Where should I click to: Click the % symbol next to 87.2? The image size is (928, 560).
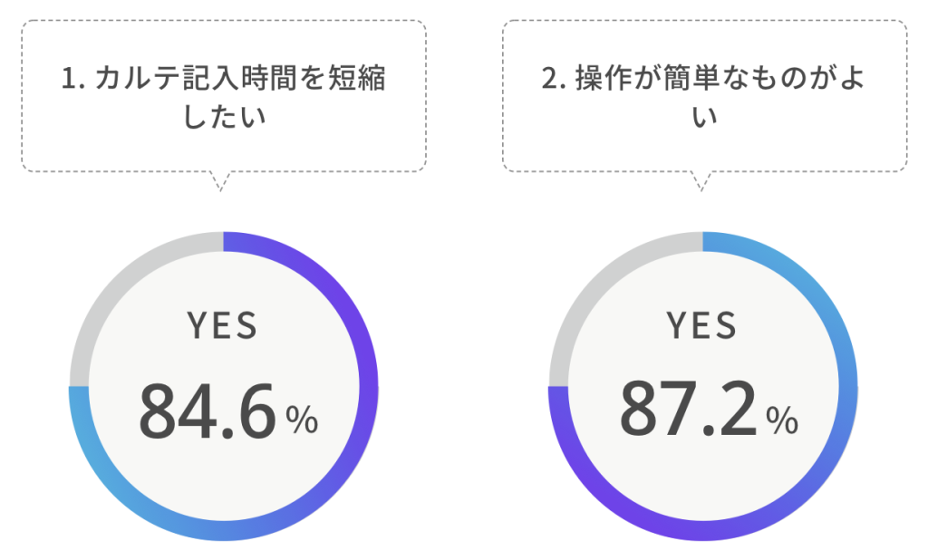782,419
